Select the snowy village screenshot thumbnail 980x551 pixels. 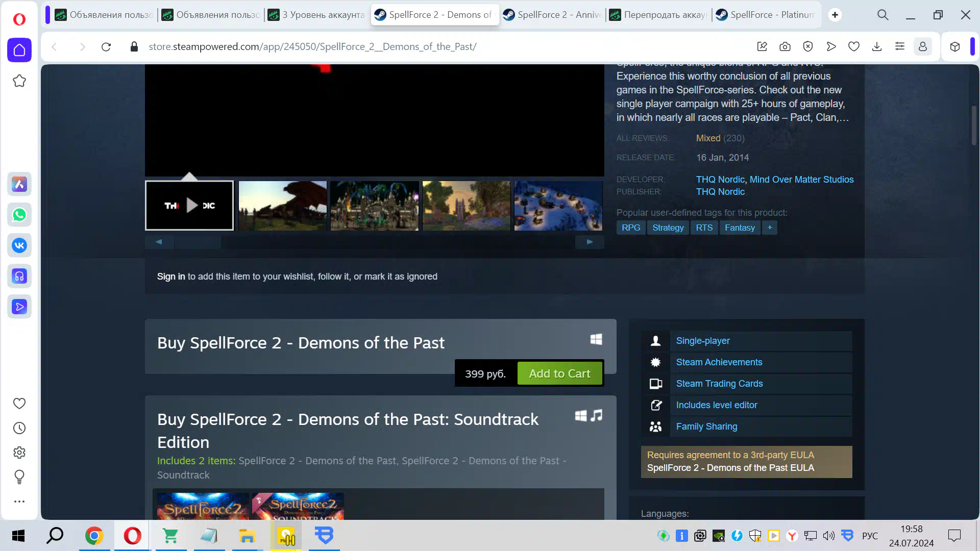coord(558,206)
